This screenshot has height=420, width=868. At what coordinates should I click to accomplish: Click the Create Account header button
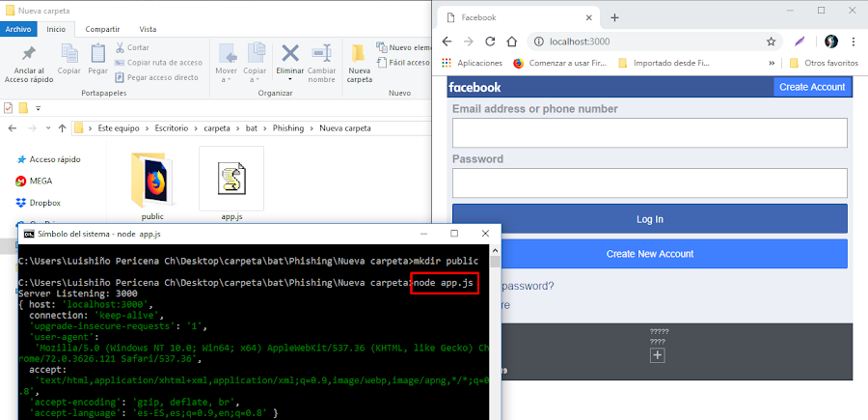[812, 87]
